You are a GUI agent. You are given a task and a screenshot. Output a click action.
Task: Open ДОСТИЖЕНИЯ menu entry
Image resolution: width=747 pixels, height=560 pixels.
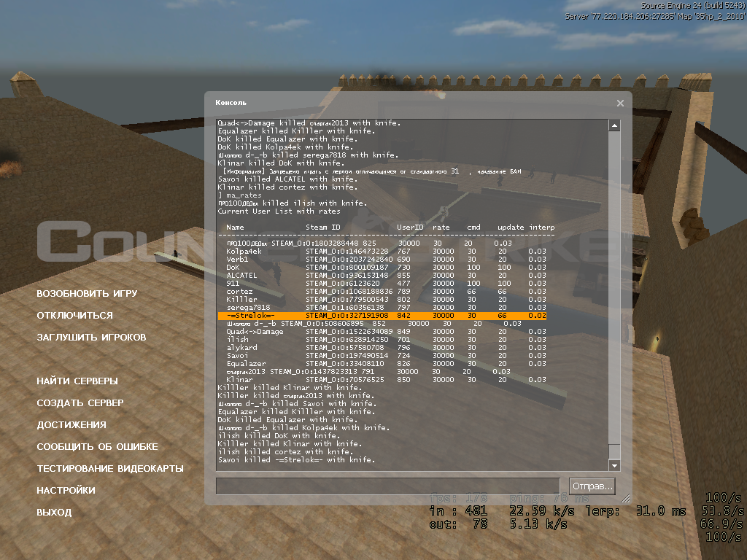click(x=71, y=425)
